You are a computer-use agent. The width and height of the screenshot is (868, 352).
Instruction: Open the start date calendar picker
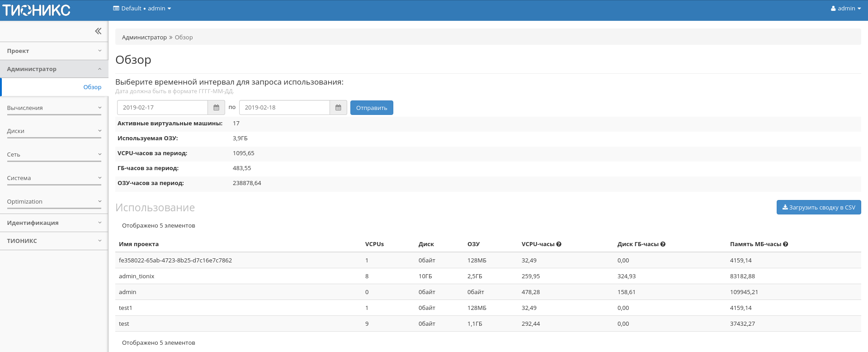216,108
